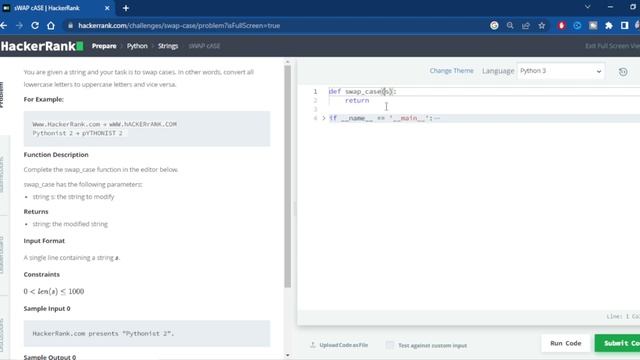Reload the HackerRank page
The image size is (640, 360).
click(x=35, y=25)
